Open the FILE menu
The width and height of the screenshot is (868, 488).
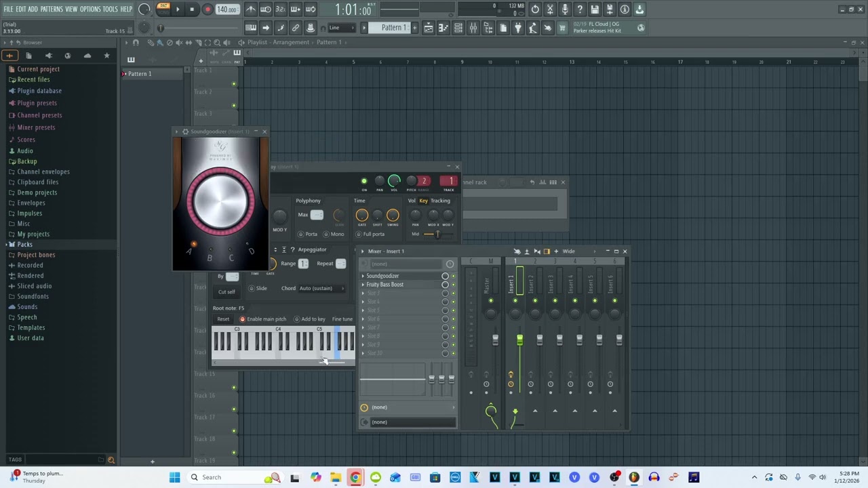pyautogui.click(x=9, y=9)
